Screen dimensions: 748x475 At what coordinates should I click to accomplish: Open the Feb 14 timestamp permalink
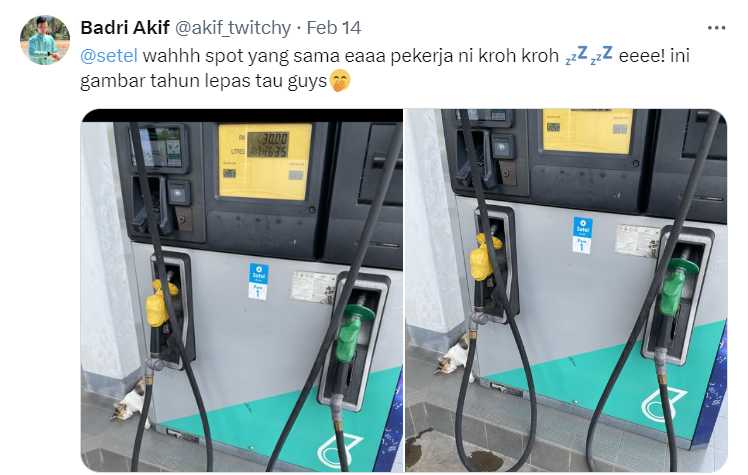(x=333, y=28)
